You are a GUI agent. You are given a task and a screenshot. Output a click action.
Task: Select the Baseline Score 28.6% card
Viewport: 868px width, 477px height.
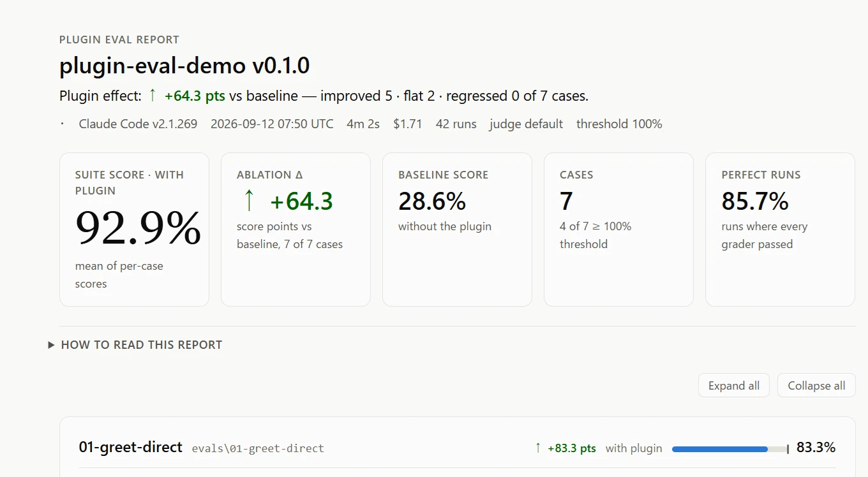click(x=457, y=230)
